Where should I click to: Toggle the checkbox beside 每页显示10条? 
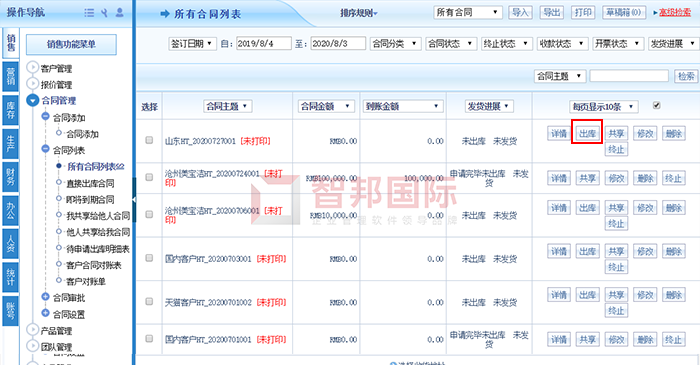coord(656,105)
